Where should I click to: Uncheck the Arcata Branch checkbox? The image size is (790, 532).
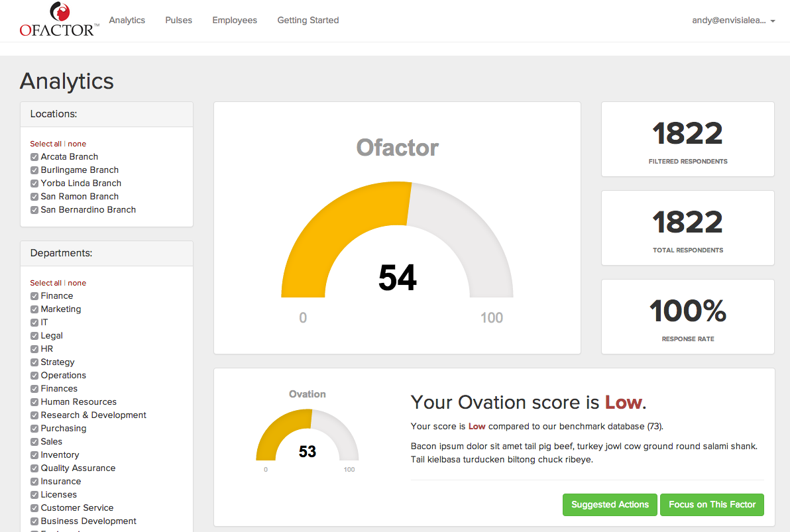click(x=34, y=156)
